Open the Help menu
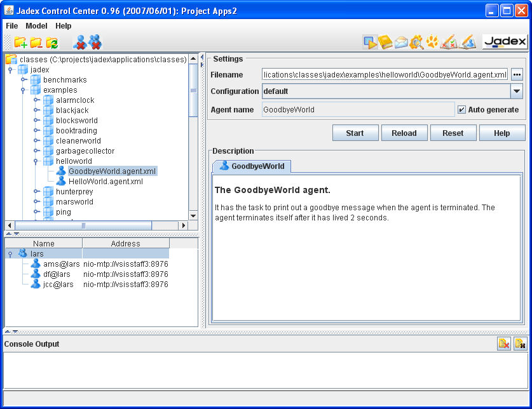Image resolution: width=532 pixels, height=409 pixels. (x=64, y=26)
